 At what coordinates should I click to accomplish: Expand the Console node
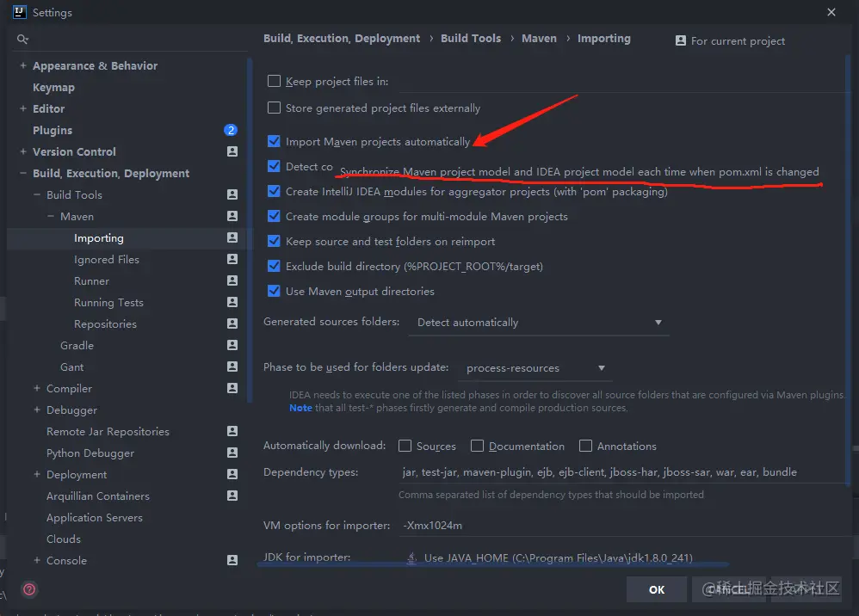[x=37, y=560]
